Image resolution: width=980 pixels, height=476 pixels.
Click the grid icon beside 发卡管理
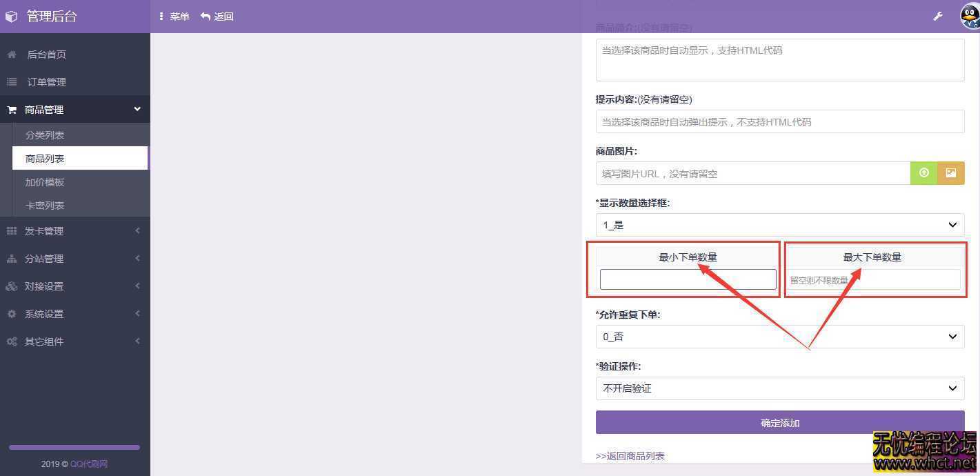11,230
